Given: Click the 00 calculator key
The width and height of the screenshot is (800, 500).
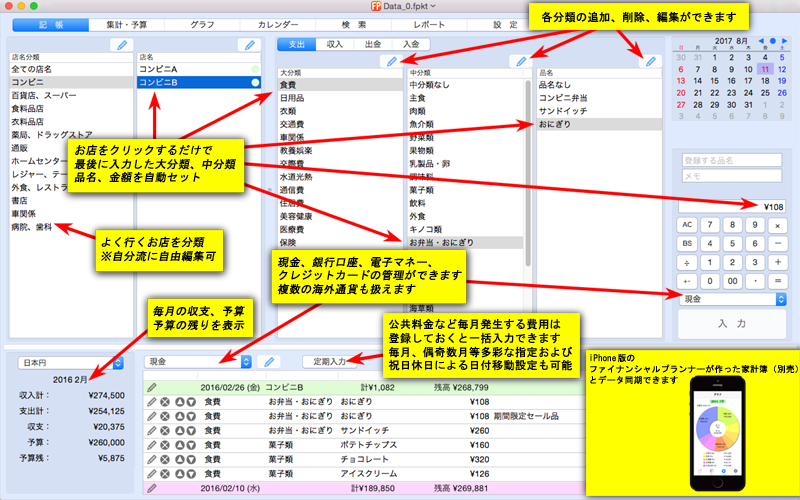Looking at the screenshot, I should (x=732, y=281).
